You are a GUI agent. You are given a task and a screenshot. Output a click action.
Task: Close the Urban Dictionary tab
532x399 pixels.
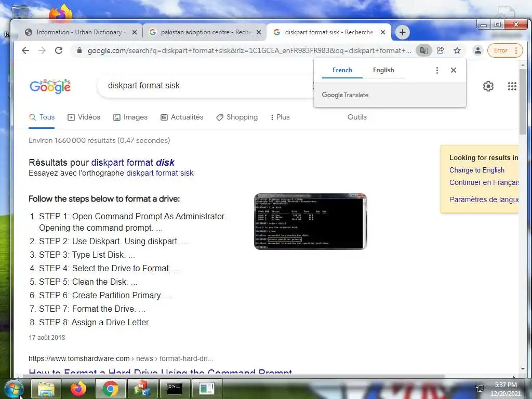[135, 32]
